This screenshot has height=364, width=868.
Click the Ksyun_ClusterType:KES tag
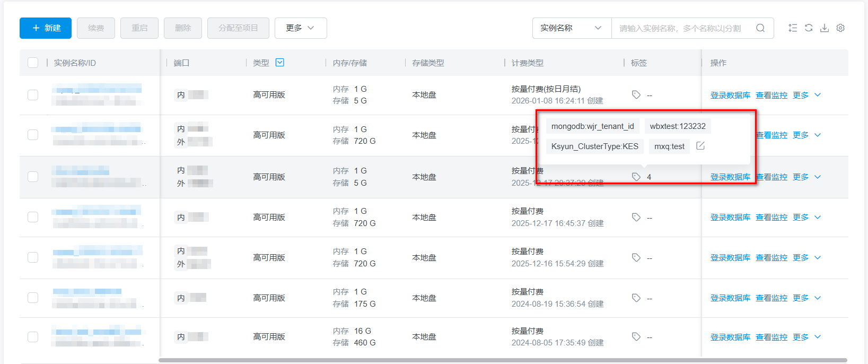coord(595,146)
